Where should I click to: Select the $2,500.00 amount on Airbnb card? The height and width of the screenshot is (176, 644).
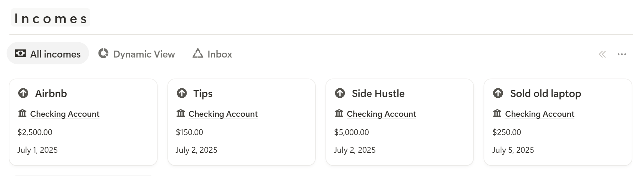pos(35,132)
